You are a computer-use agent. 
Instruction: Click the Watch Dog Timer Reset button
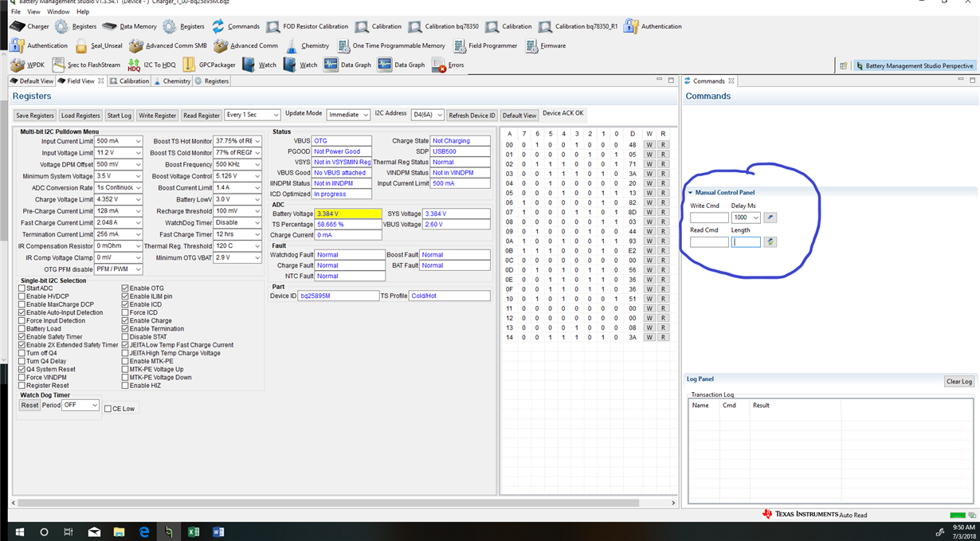click(29, 405)
